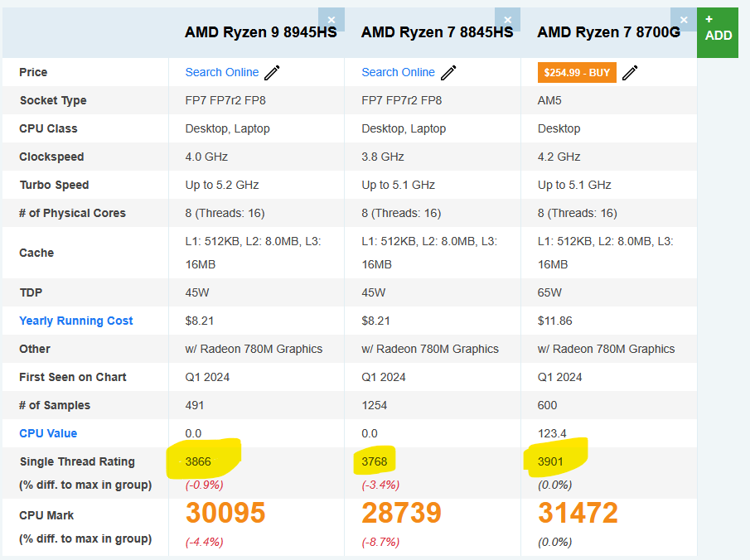Click the 4.2 GHz clockspeed value
Screen dimensions: 750x560
[559, 157]
